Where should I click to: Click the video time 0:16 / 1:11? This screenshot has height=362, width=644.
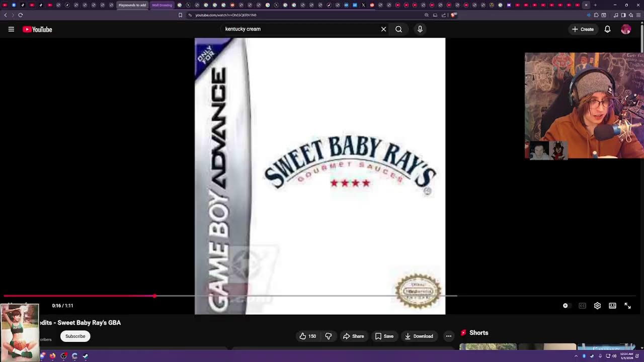[62, 306]
